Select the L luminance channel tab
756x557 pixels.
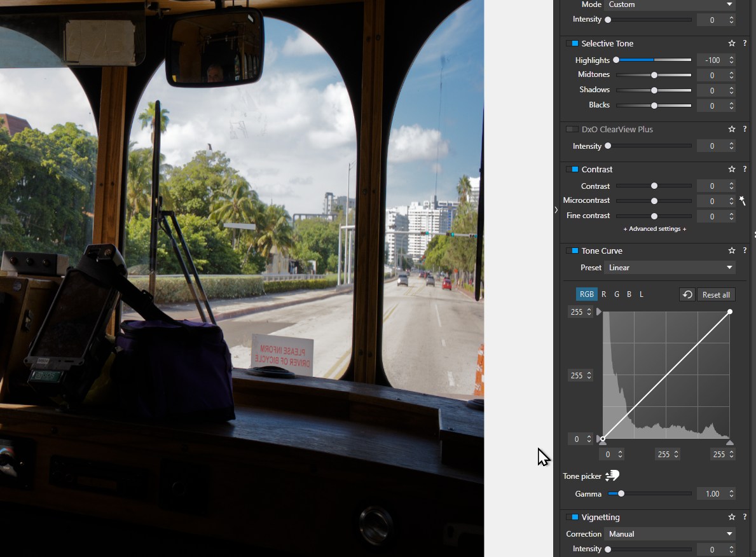pyautogui.click(x=642, y=294)
